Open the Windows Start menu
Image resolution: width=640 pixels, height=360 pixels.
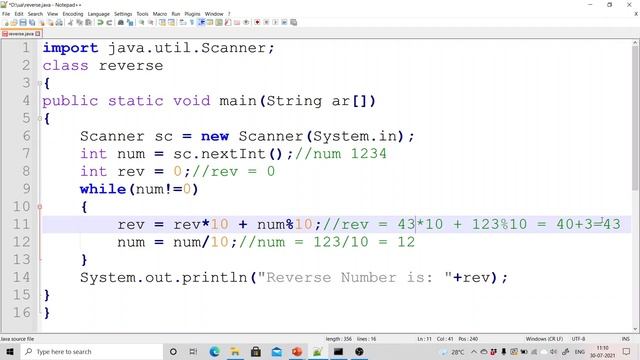[10, 351]
